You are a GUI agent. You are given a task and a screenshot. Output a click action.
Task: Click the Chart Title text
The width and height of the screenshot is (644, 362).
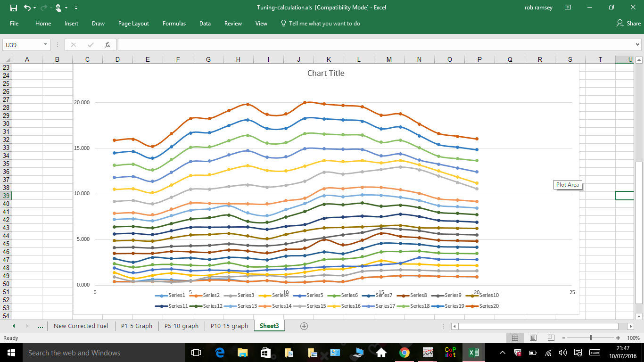(326, 73)
